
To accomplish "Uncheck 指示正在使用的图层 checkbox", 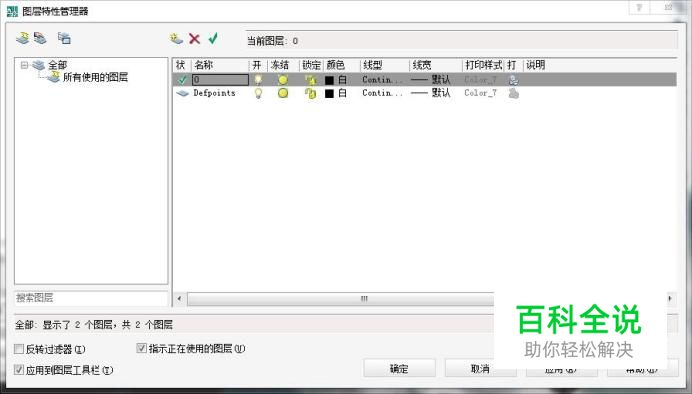I will point(141,348).
